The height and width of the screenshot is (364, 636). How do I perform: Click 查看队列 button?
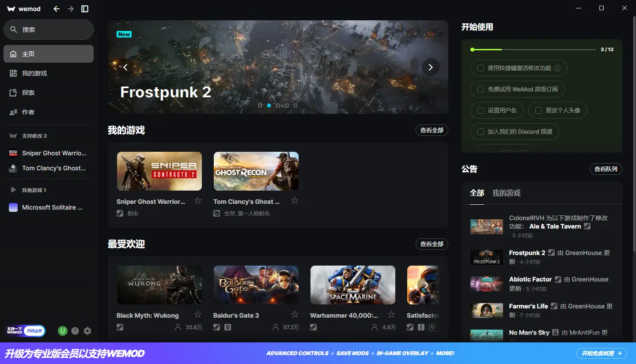[606, 169]
